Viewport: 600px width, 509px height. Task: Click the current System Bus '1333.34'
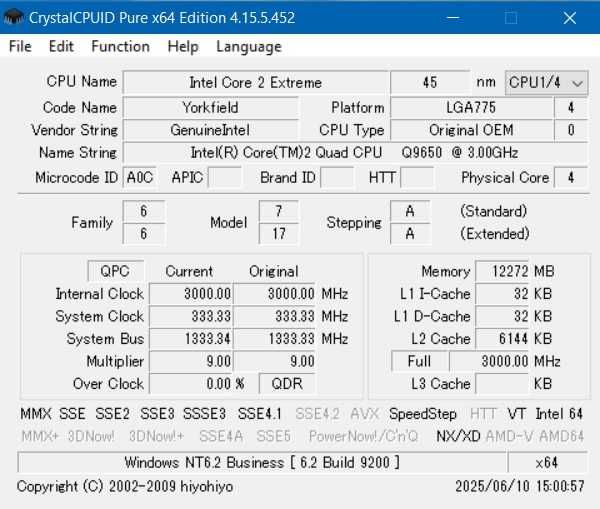[191, 338]
